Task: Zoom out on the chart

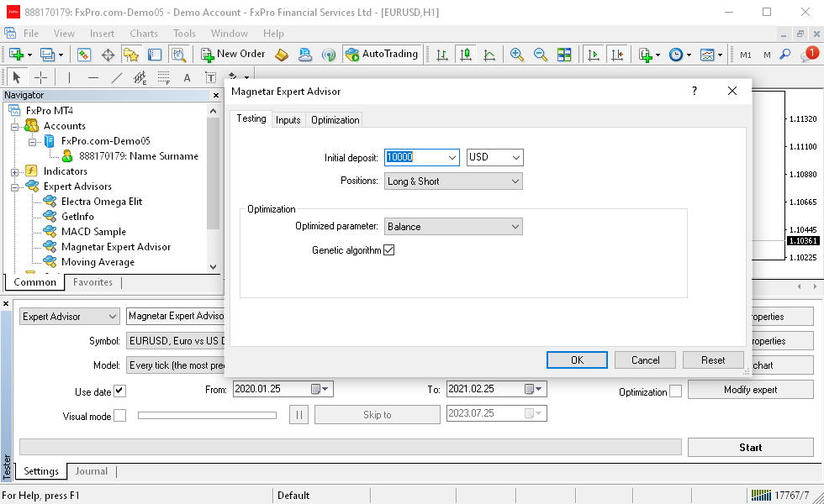Action: point(540,55)
